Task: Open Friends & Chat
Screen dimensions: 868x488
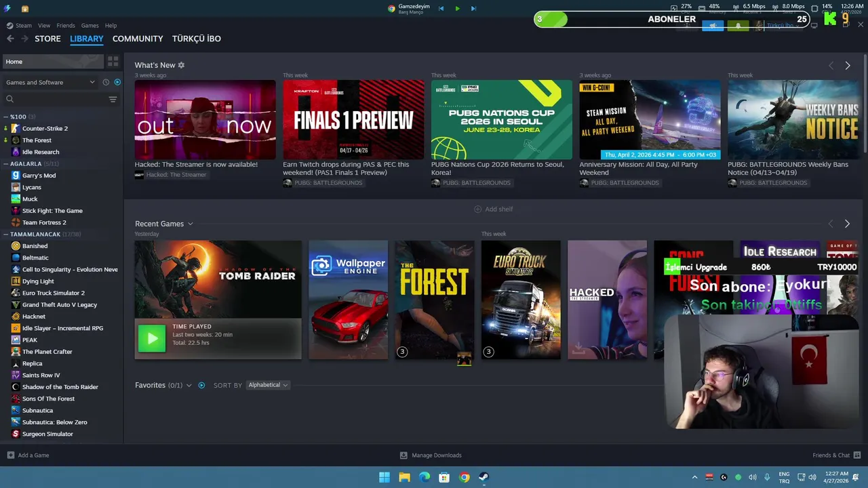Action: [837, 455]
